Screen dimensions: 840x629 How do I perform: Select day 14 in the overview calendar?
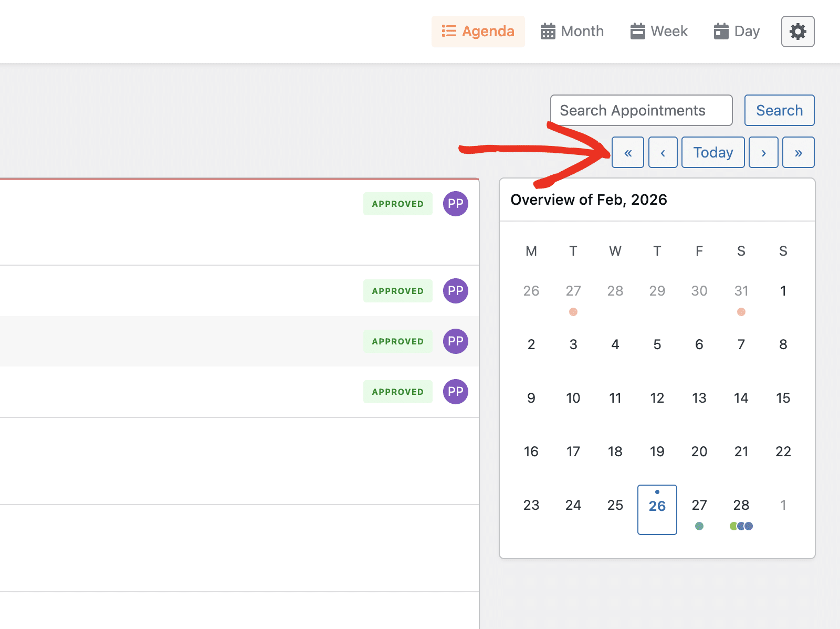pos(741,398)
